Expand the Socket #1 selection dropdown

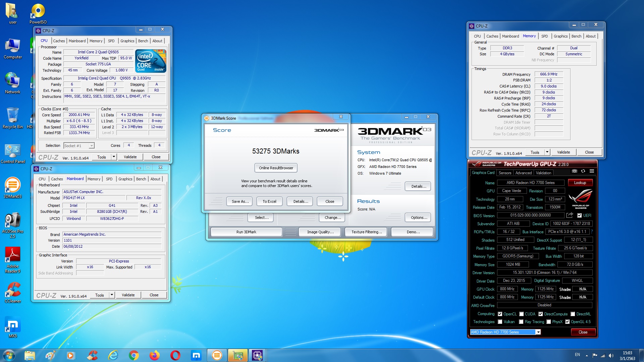[x=91, y=146]
